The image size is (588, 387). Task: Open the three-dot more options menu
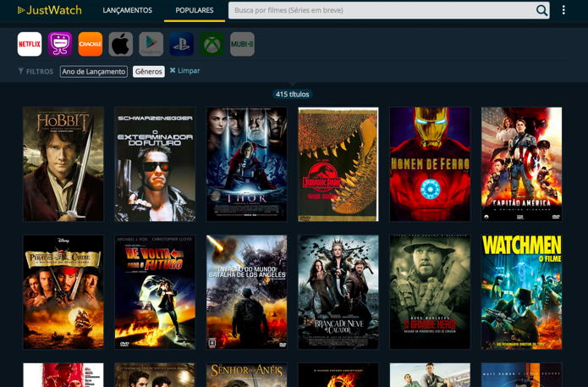coord(563,10)
